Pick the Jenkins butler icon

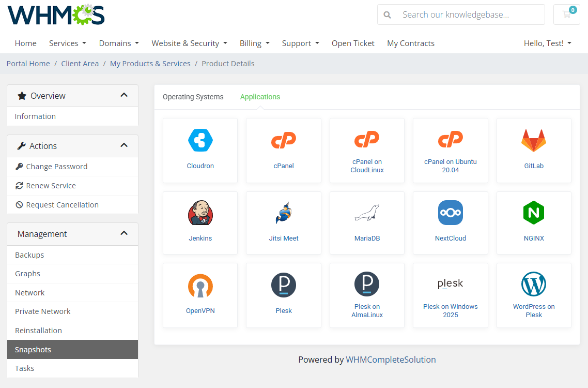[200, 213]
